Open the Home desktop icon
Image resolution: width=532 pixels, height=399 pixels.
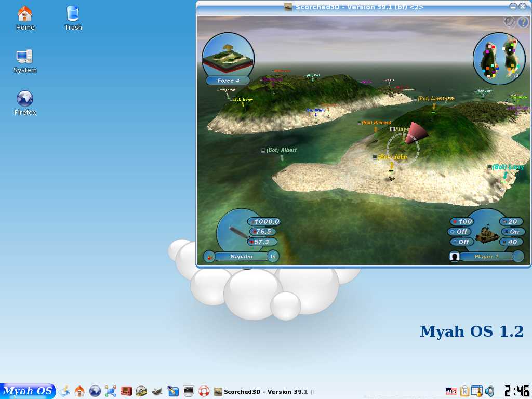pos(25,18)
